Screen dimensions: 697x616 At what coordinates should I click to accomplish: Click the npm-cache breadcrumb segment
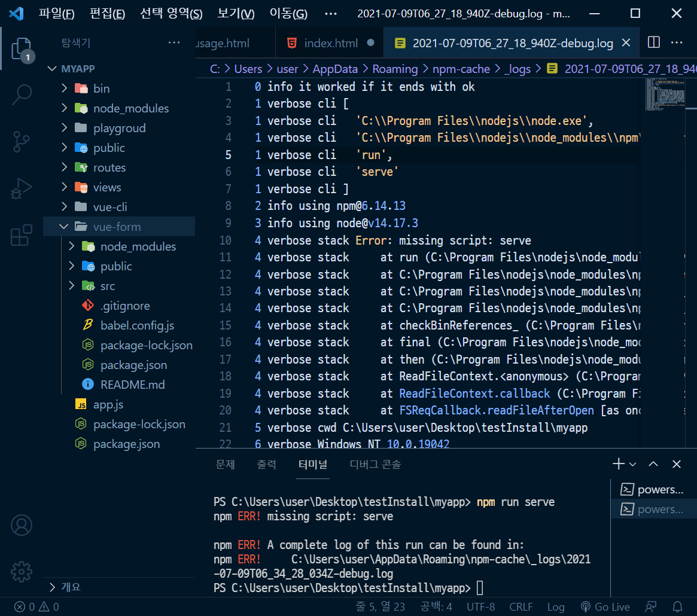(461, 69)
